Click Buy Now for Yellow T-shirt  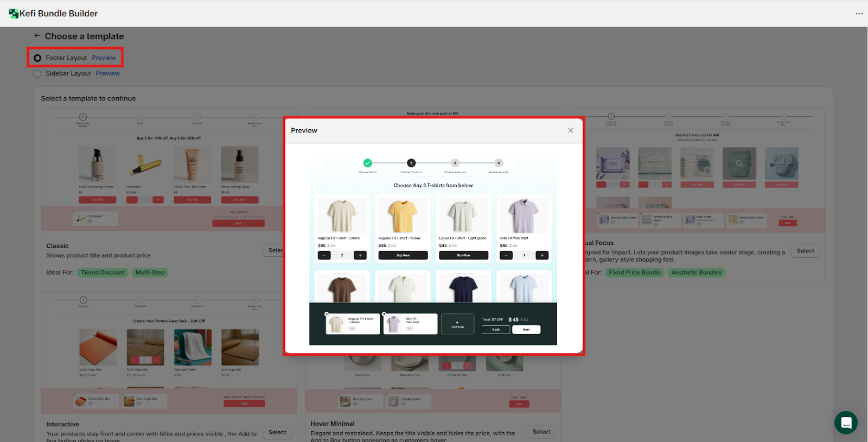[403, 255]
